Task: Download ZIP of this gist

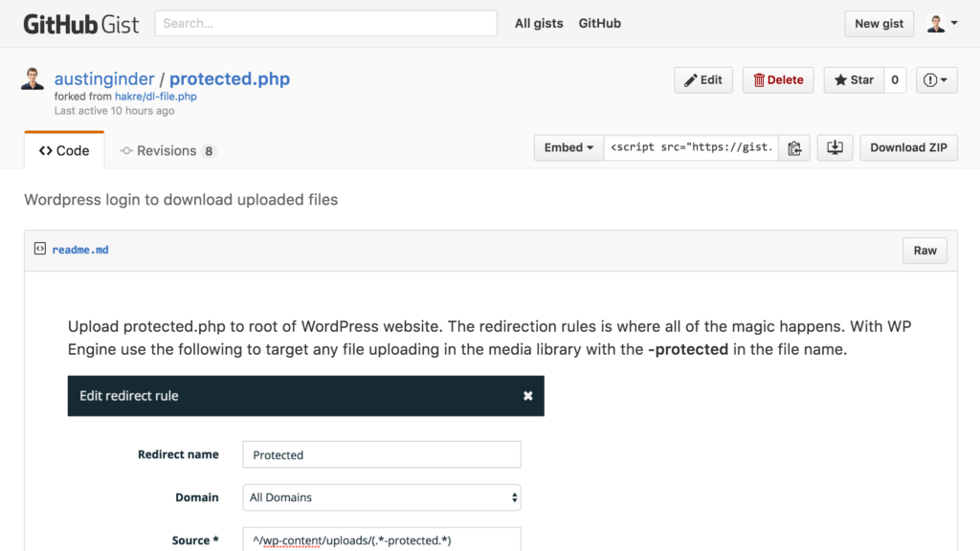Action: tap(907, 147)
